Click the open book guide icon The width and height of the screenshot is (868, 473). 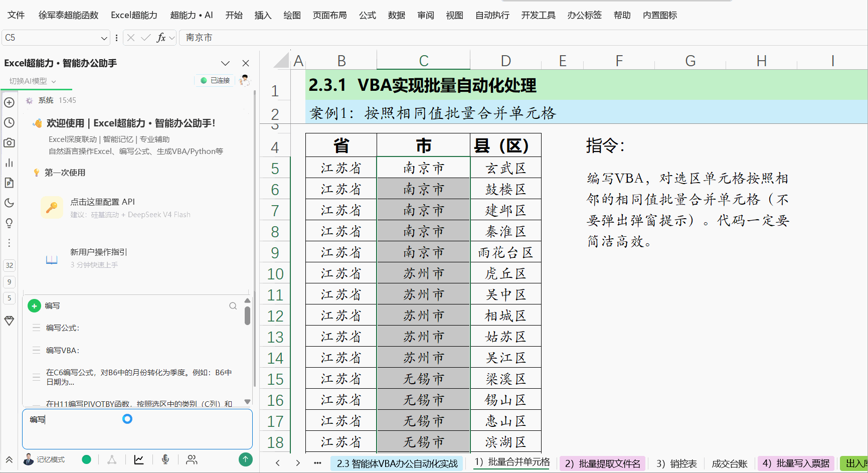click(52, 259)
